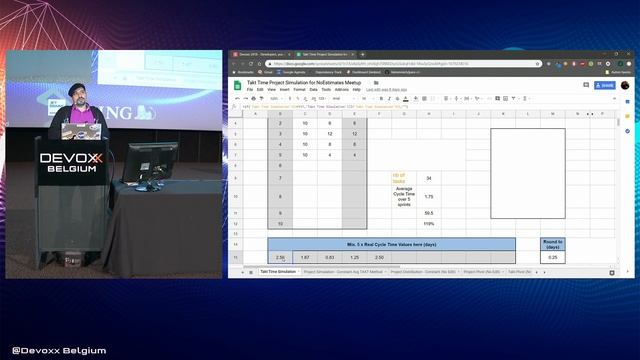
Task: Open the View menu
Action: [x=271, y=89]
